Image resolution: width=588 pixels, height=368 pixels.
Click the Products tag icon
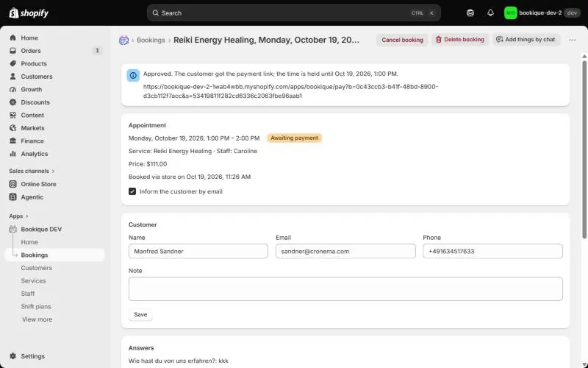tap(13, 63)
